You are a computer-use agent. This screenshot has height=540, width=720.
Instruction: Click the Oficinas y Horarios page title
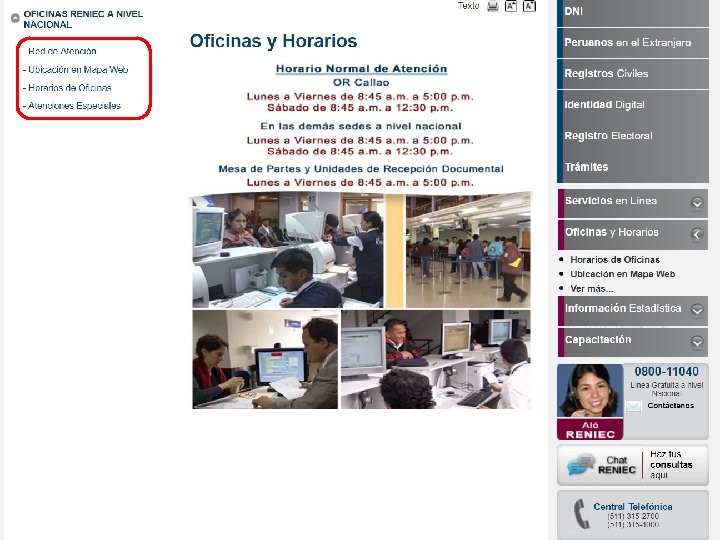point(274,41)
